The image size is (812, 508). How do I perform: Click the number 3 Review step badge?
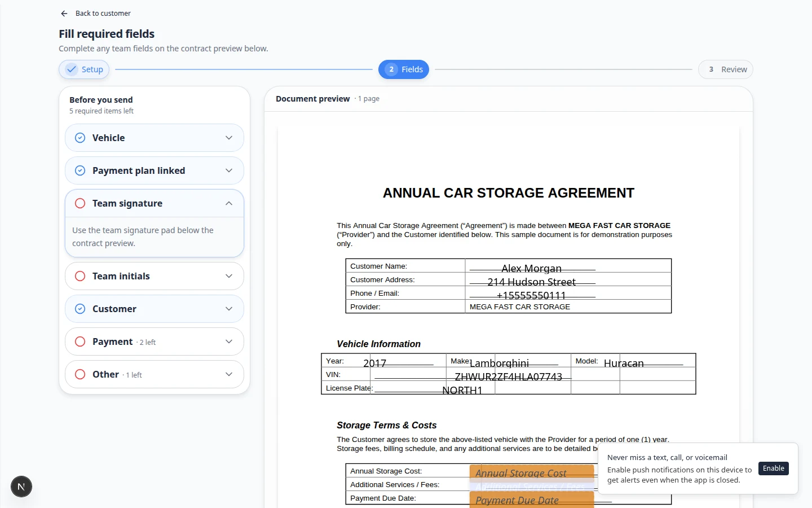711,69
